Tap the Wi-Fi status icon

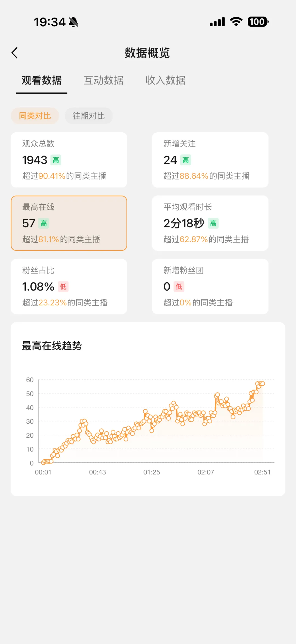[236, 21]
